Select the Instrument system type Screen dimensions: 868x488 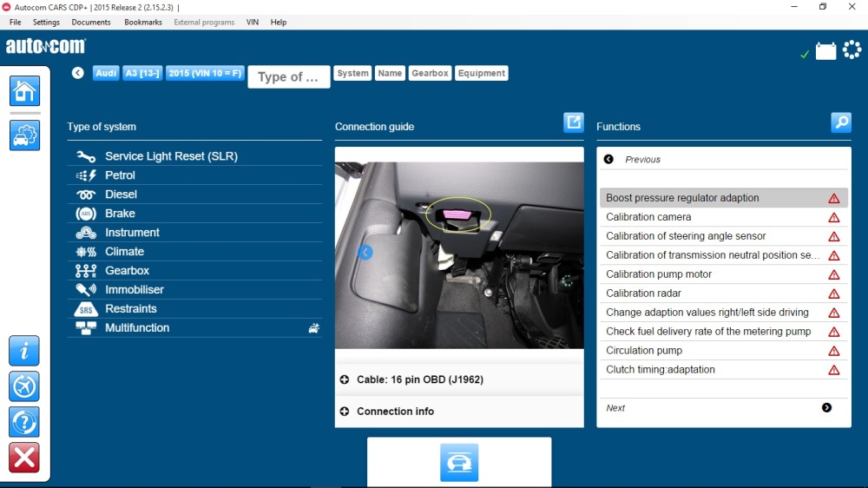(194, 233)
